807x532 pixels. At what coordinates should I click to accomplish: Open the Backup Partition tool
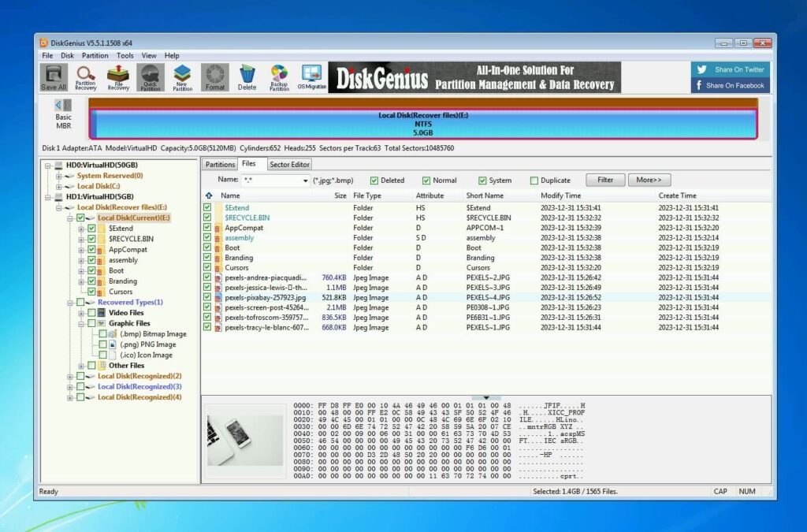tap(278, 76)
